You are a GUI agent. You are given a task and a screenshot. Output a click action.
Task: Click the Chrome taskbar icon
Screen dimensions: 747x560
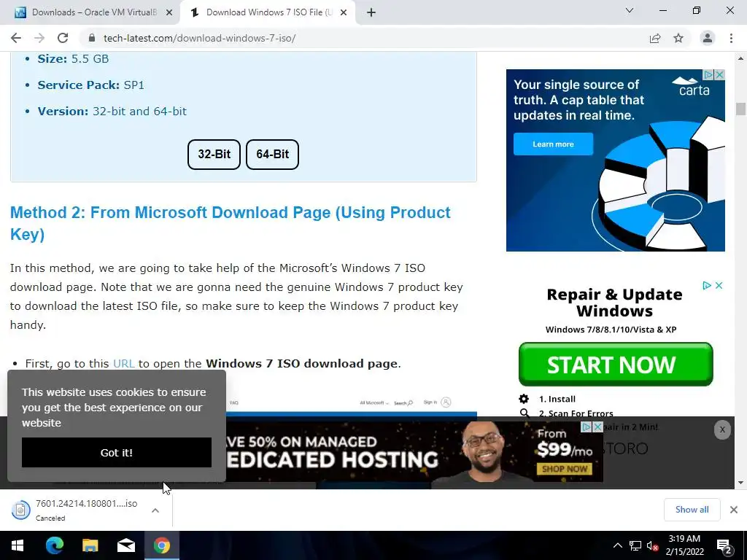[161, 545]
